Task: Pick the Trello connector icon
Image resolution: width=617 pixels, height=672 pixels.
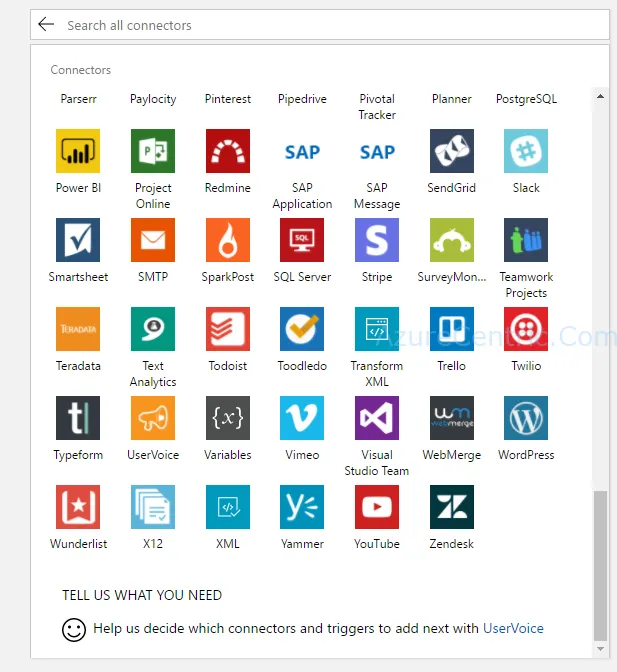Action: pos(452,329)
